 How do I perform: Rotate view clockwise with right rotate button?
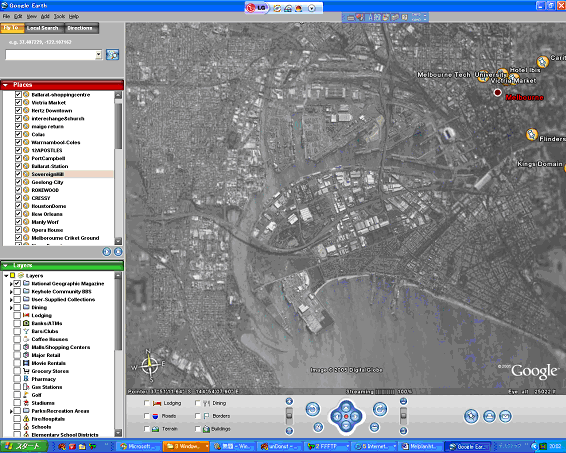380,409
